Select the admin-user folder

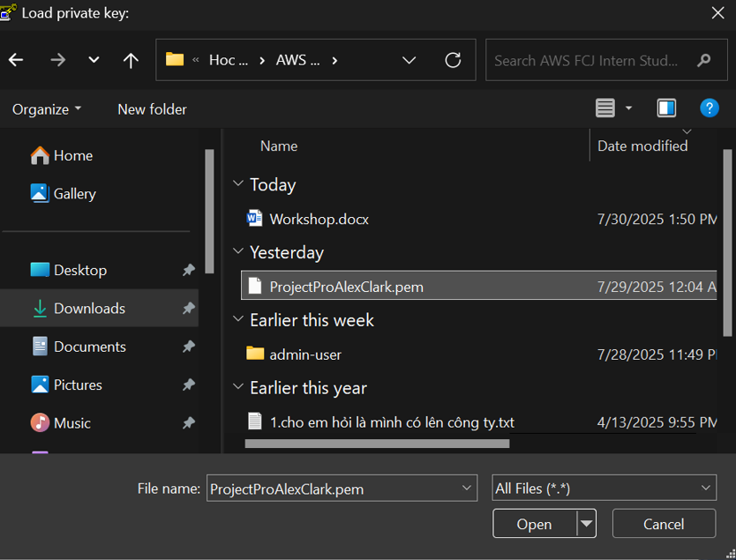[x=304, y=355]
